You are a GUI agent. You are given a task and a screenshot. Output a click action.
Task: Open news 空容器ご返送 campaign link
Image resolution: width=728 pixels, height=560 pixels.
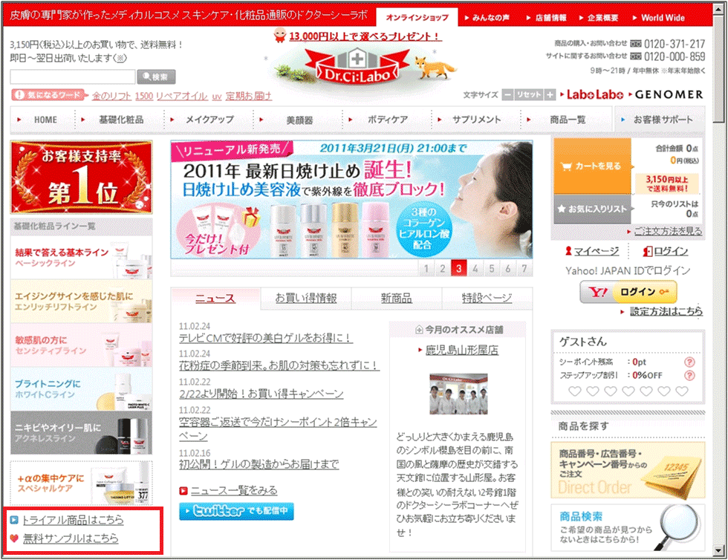coord(278,429)
